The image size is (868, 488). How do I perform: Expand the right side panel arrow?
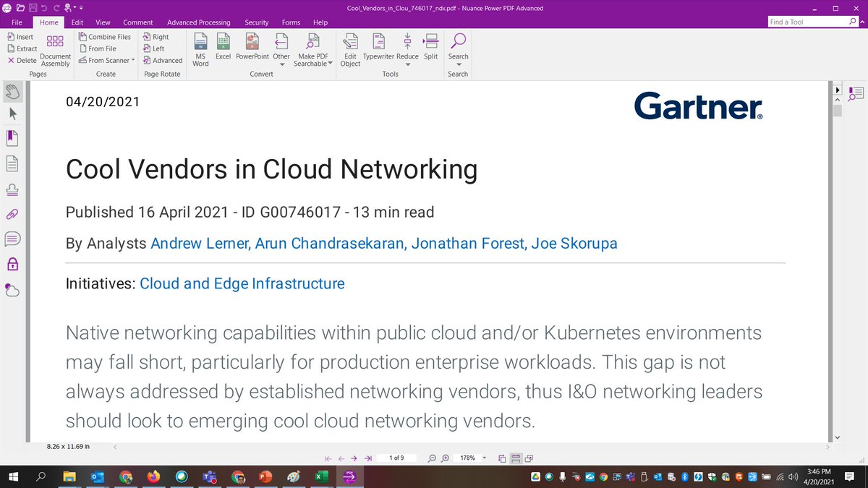(838, 90)
